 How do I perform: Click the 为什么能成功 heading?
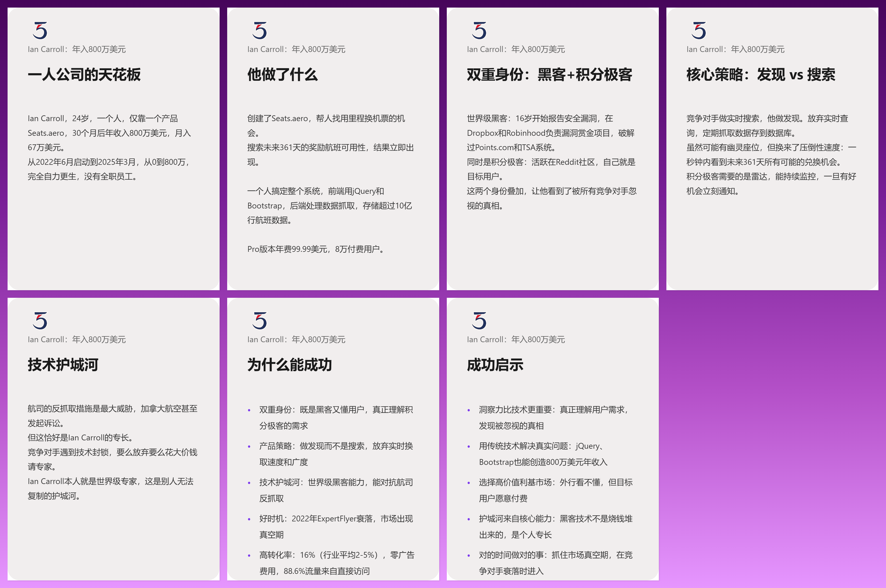(289, 365)
